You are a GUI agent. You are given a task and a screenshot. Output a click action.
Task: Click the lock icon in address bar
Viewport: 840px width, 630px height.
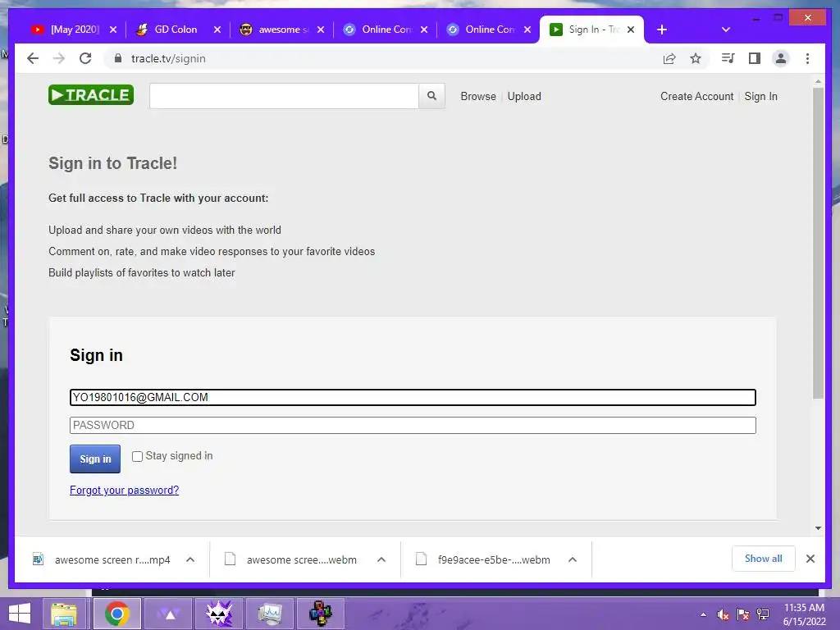pyautogui.click(x=118, y=58)
